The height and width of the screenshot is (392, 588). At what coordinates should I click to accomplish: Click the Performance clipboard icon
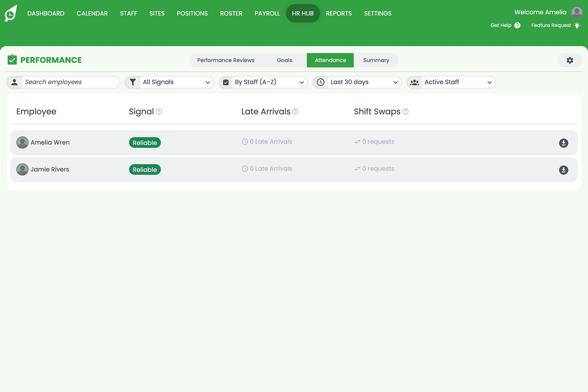[12, 60]
